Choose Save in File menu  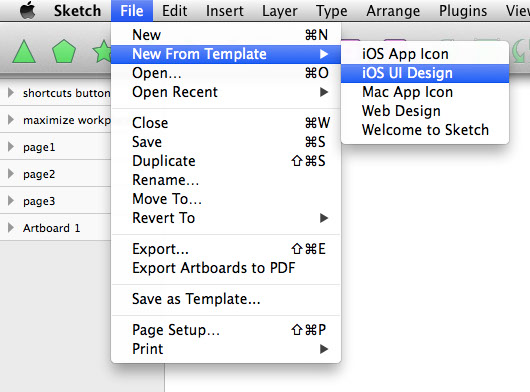pyautogui.click(x=226, y=142)
